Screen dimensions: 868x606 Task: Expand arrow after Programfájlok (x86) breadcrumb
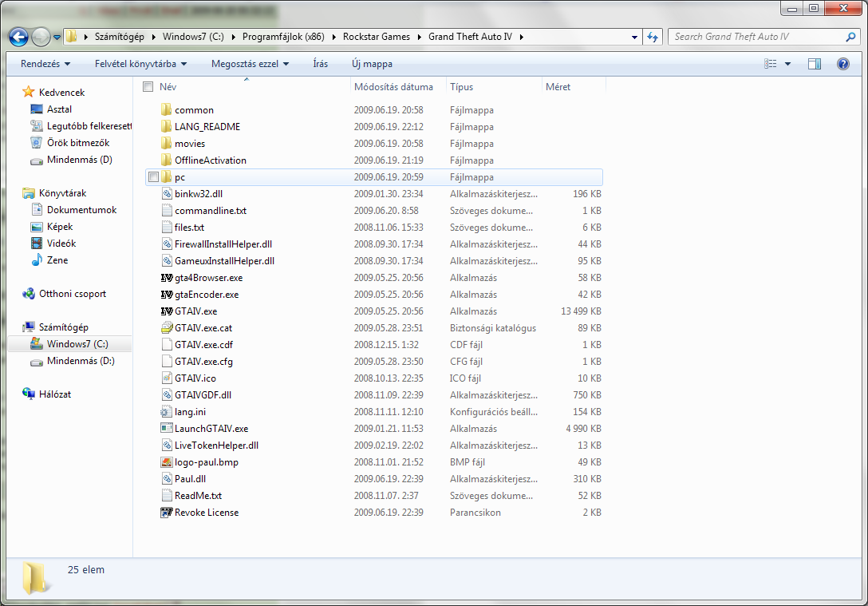pyautogui.click(x=333, y=37)
